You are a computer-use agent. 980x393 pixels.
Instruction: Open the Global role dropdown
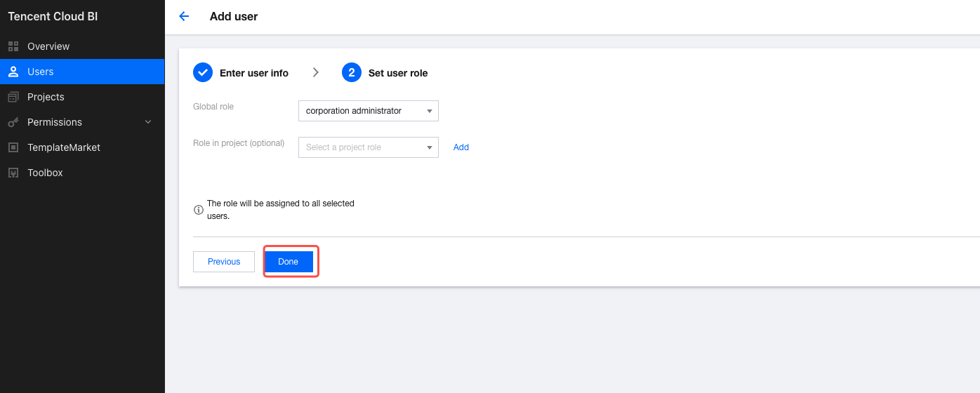(x=368, y=111)
